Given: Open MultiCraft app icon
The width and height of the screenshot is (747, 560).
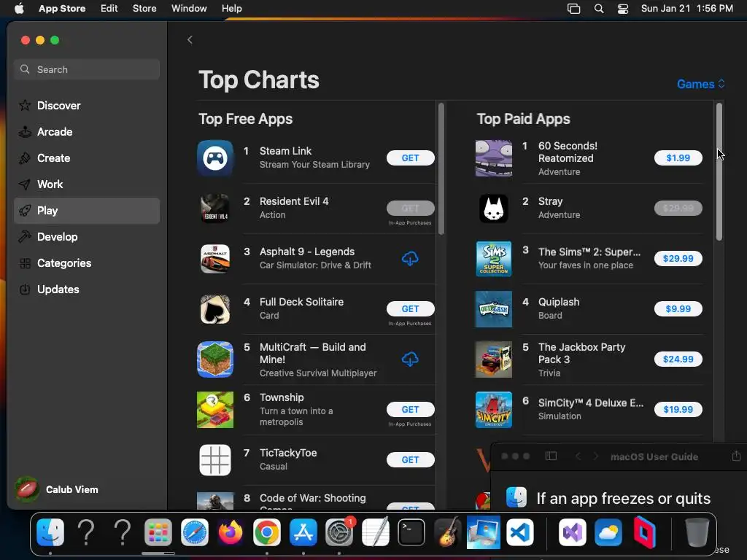Looking at the screenshot, I should coord(215,359).
